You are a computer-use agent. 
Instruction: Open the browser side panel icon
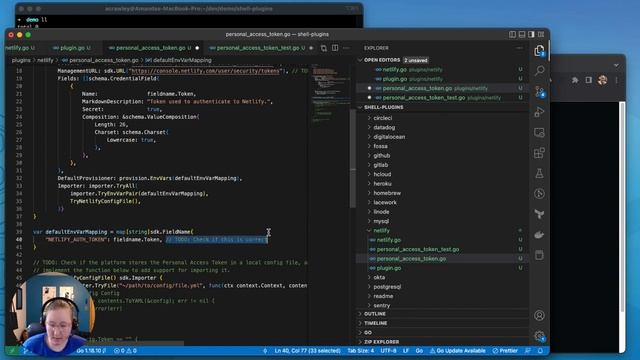[589, 80]
